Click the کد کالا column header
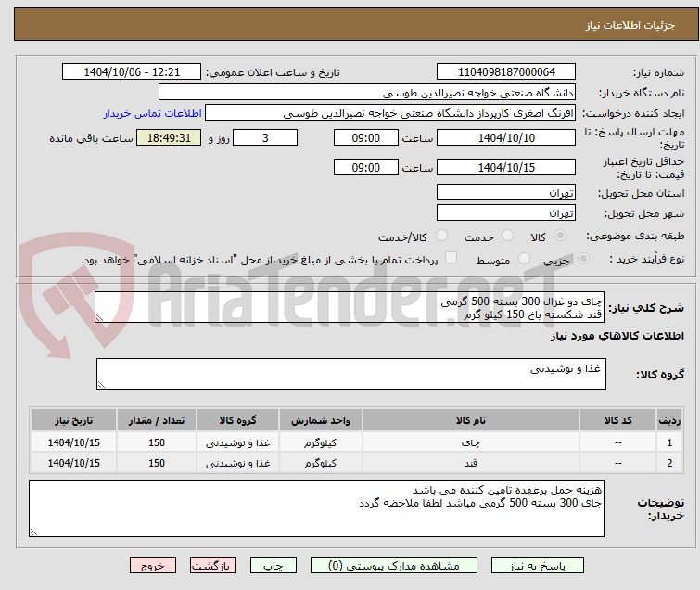This screenshot has height=590, width=700. click(617, 420)
